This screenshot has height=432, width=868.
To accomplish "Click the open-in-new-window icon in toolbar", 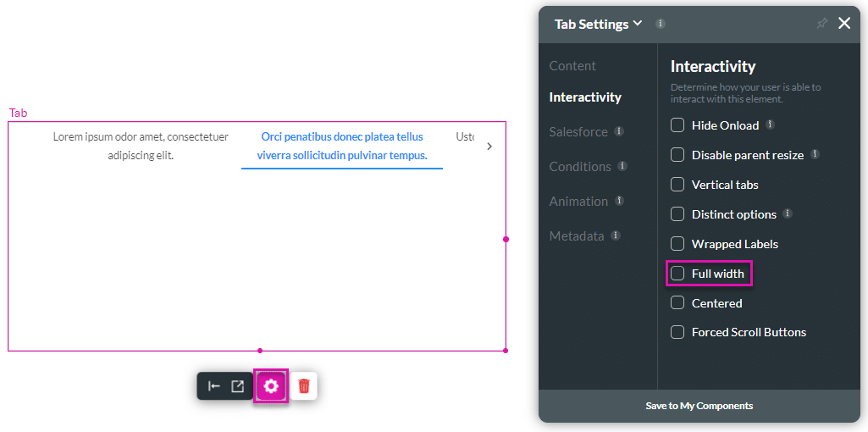I will pos(238,386).
